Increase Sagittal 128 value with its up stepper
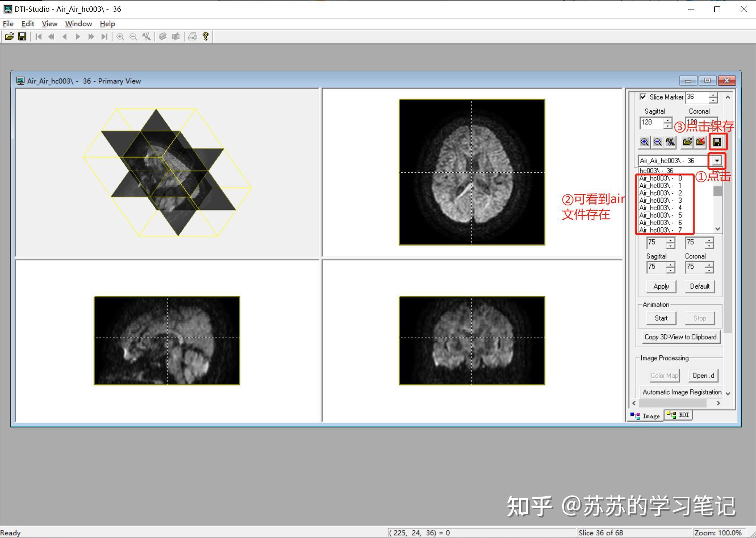 pyautogui.click(x=667, y=120)
